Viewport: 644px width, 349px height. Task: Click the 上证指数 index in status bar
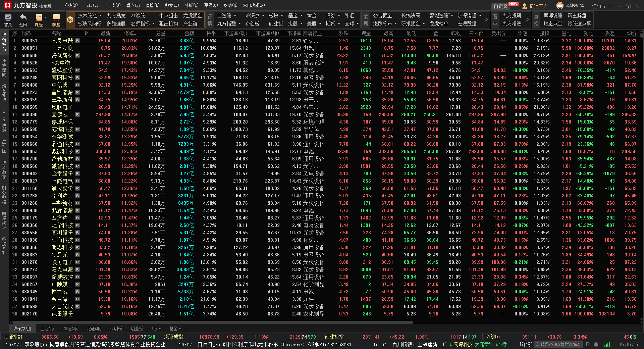pyautogui.click(x=13, y=337)
